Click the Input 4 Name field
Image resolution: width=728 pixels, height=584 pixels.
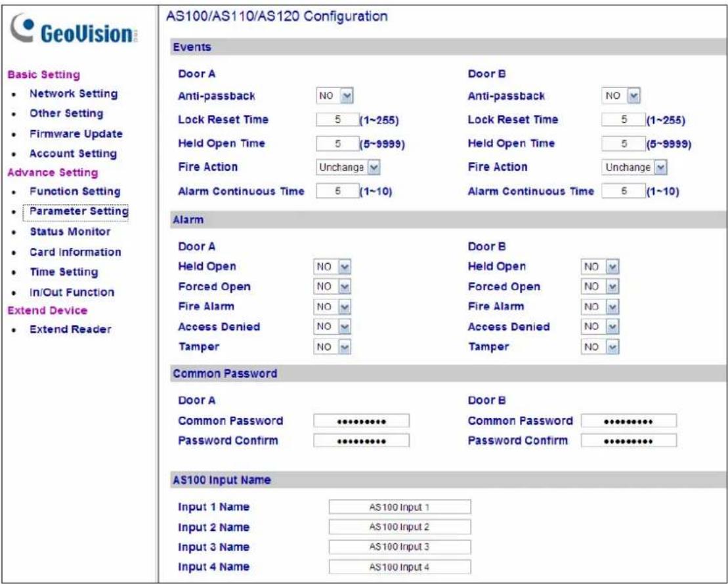400,567
